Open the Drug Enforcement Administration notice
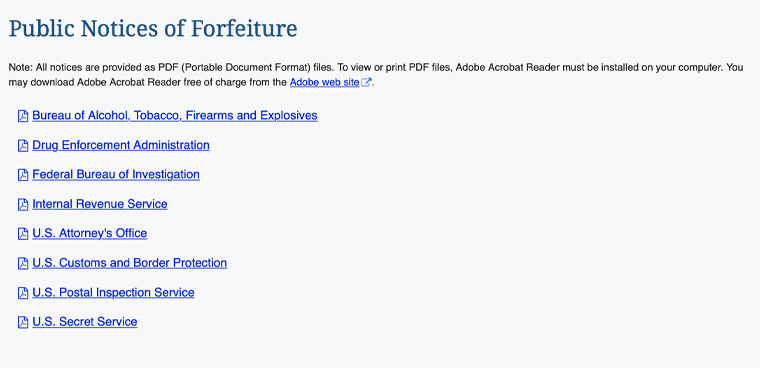The image size is (760, 368). [x=121, y=145]
